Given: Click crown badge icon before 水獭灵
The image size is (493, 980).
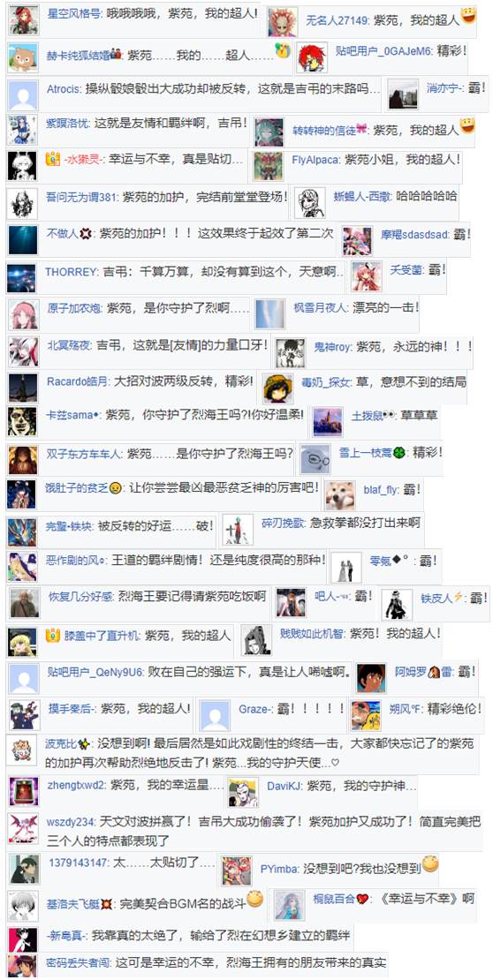Looking at the screenshot, I should (52, 159).
